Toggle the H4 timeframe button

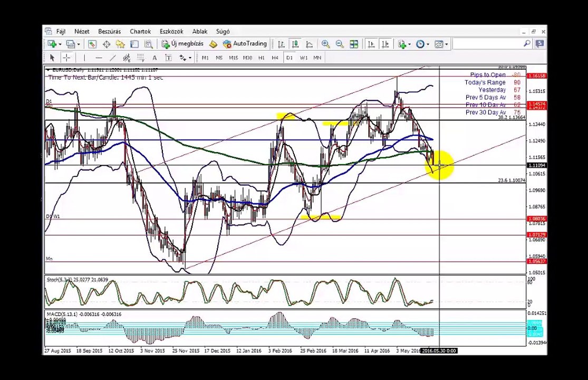tap(275, 58)
